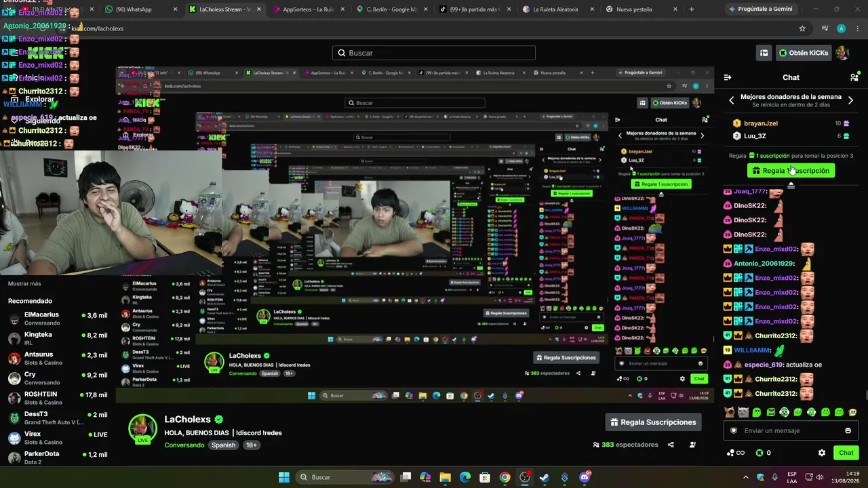Switch to the AppSorteos browser tab

click(309, 9)
